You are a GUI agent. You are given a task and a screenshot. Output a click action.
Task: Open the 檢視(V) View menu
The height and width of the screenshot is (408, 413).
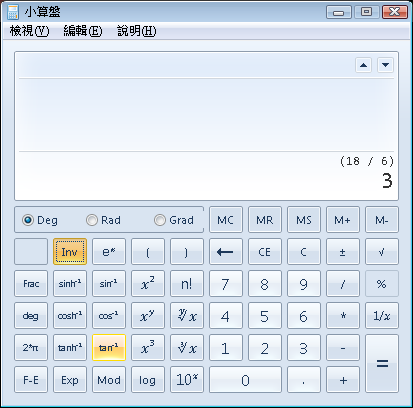(29, 31)
